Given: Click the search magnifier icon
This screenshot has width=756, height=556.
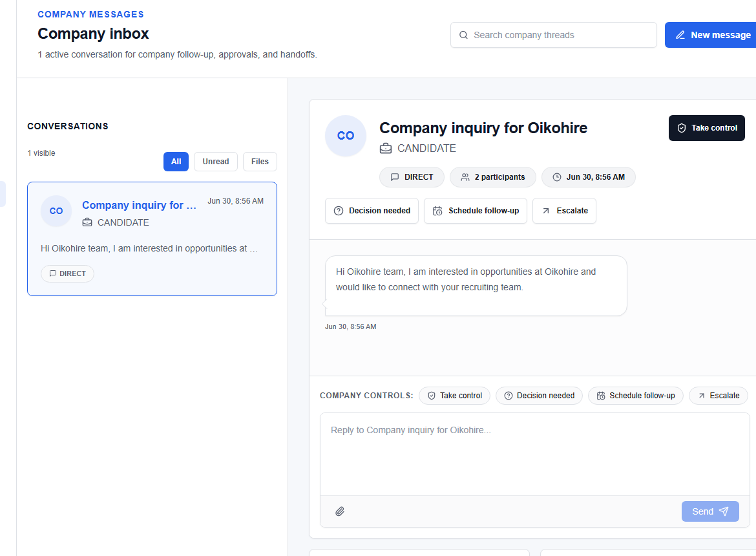Looking at the screenshot, I should [463, 35].
